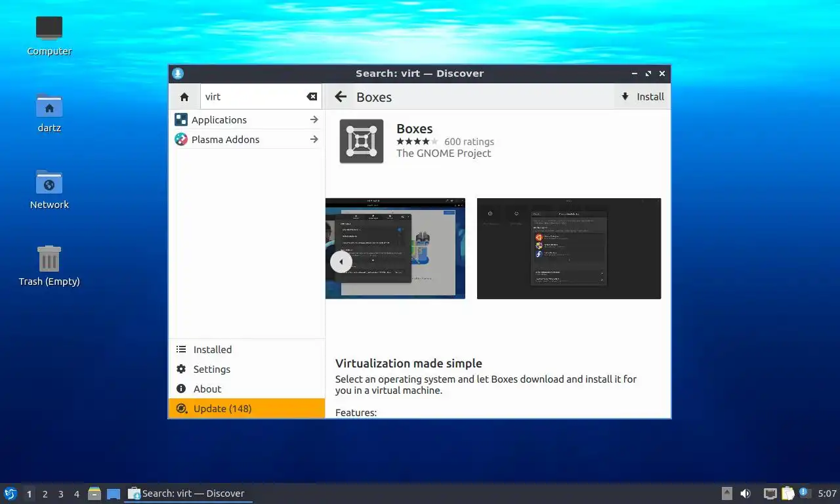Click 'Virtualization made simple' heading

(x=409, y=364)
